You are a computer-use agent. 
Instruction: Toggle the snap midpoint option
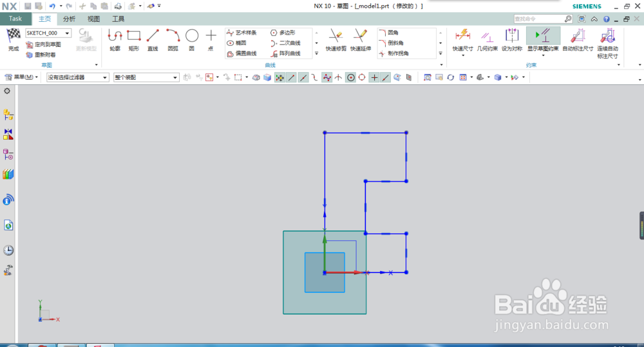(x=303, y=77)
